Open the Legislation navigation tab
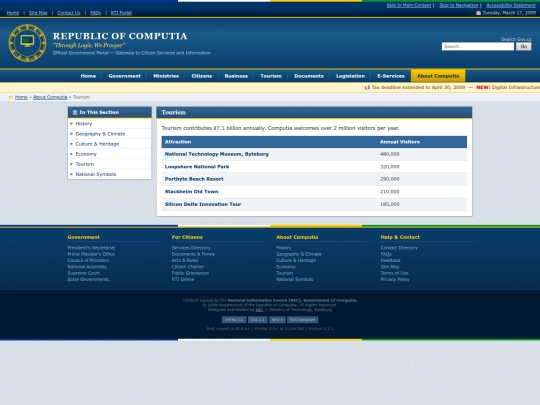The height and width of the screenshot is (405, 540). point(350,76)
